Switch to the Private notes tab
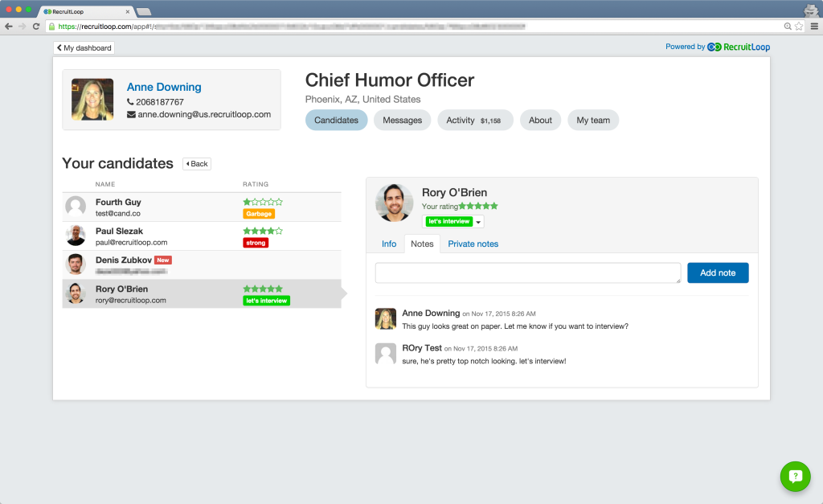The height and width of the screenshot is (504, 823). pyautogui.click(x=473, y=244)
